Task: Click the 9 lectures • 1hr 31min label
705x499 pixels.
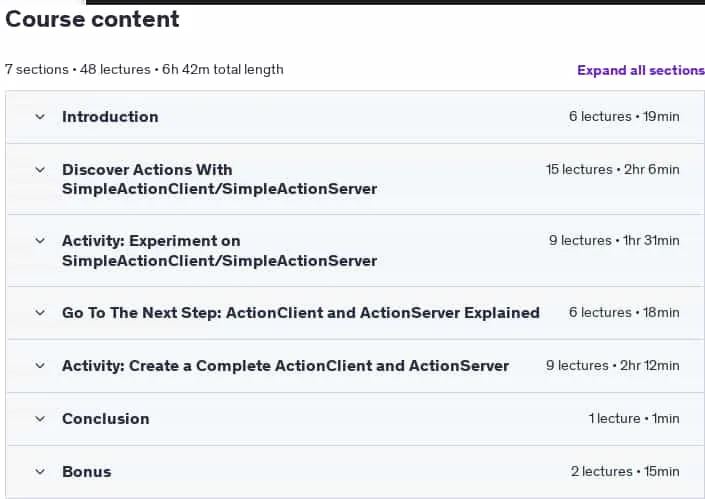Action: (x=614, y=241)
